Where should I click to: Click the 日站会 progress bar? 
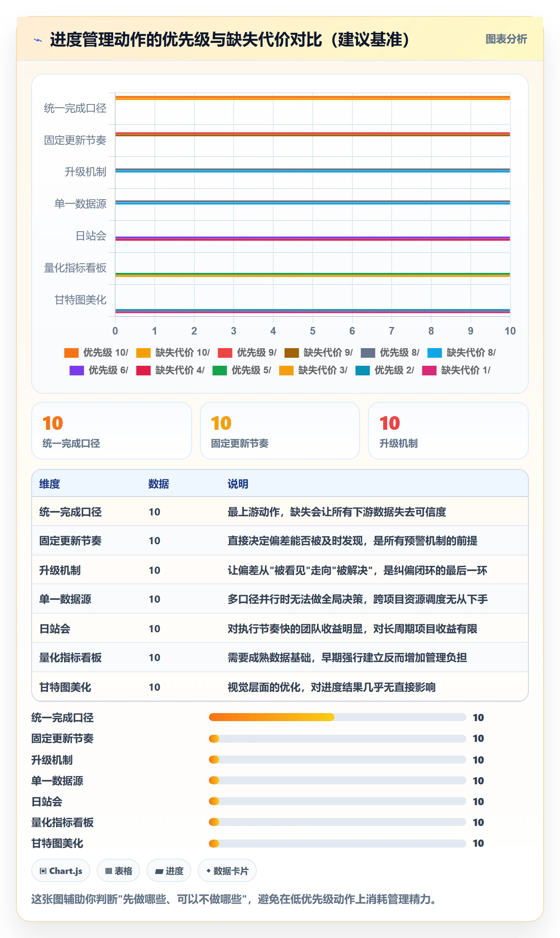pos(337,801)
